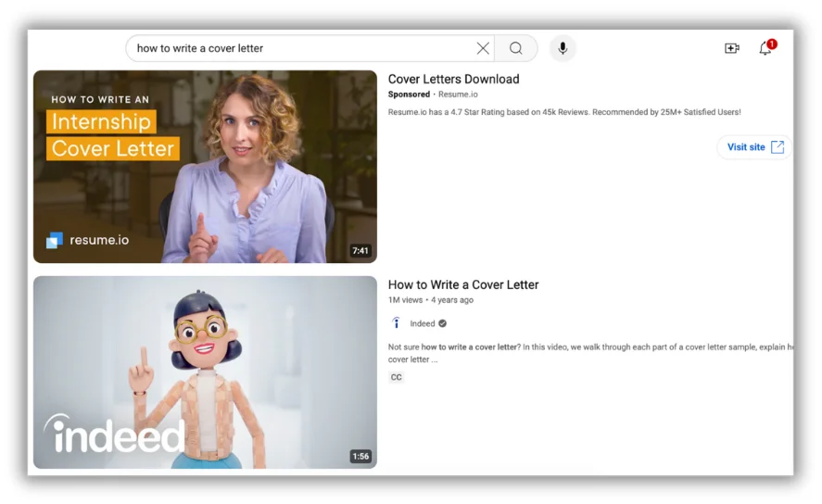Click the external link icon on Visit site

(x=778, y=147)
